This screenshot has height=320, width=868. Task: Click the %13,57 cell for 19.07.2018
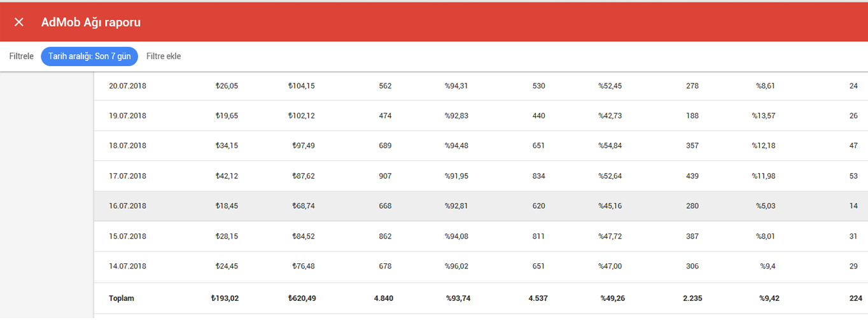[x=763, y=116]
